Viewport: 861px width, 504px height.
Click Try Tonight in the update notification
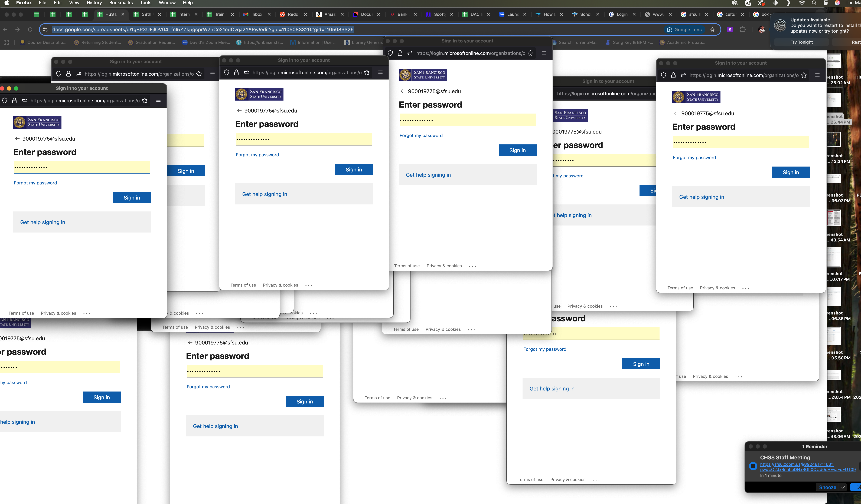coord(802,42)
